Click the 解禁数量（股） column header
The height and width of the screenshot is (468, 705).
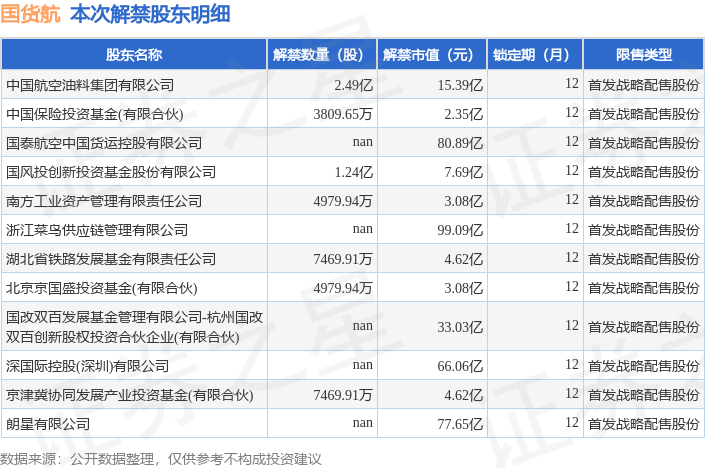click(322, 54)
